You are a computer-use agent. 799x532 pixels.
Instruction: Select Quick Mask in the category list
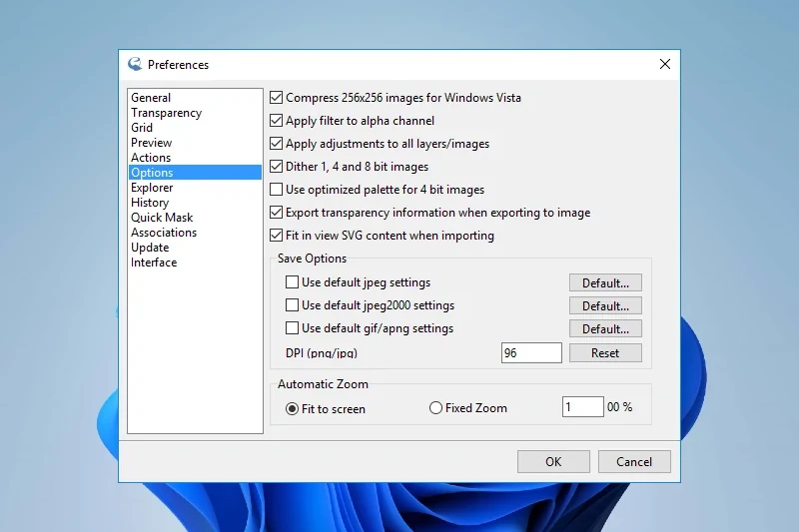(x=162, y=218)
